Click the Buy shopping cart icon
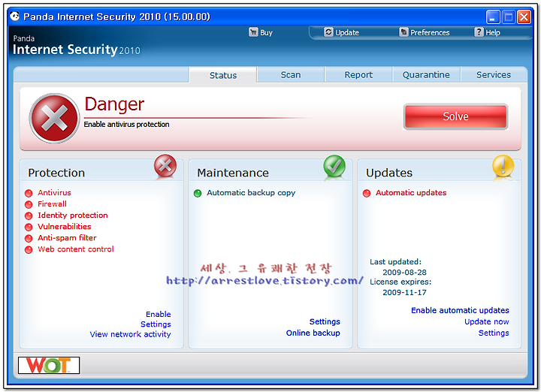This screenshot has height=392, width=541. click(253, 32)
